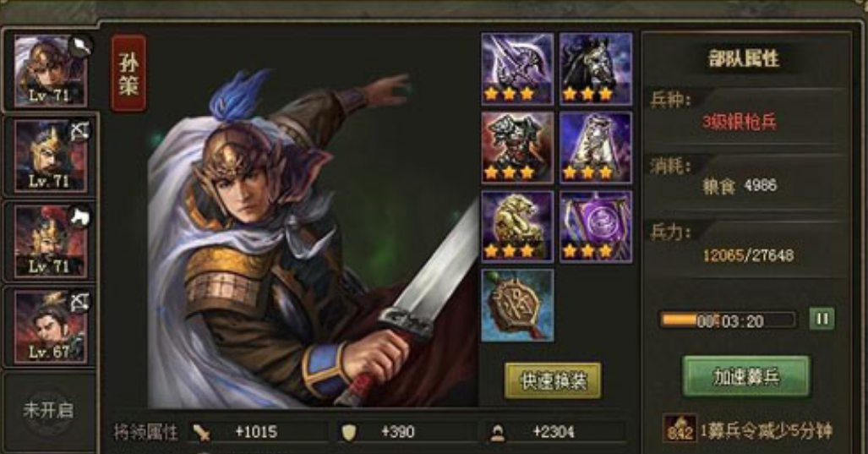This screenshot has width=868, height=454.
Task: Select the Lv.67 general portrait
Action: pyautogui.click(x=50, y=326)
